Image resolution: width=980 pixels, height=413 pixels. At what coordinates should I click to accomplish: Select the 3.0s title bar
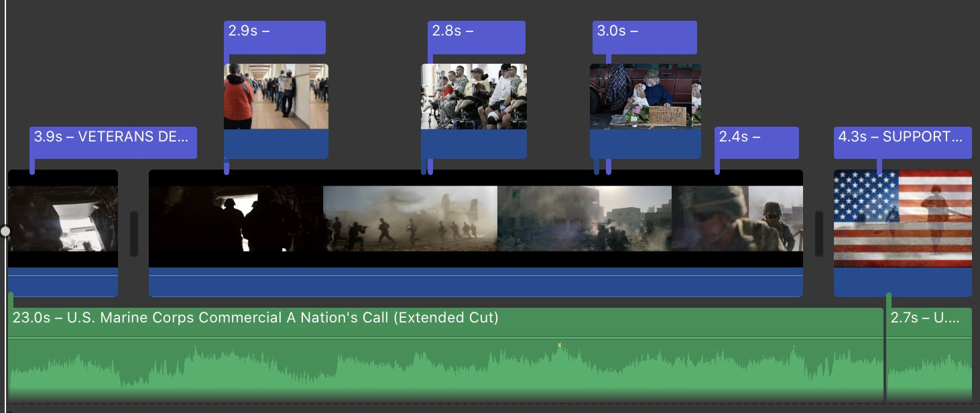click(x=645, y=38)
